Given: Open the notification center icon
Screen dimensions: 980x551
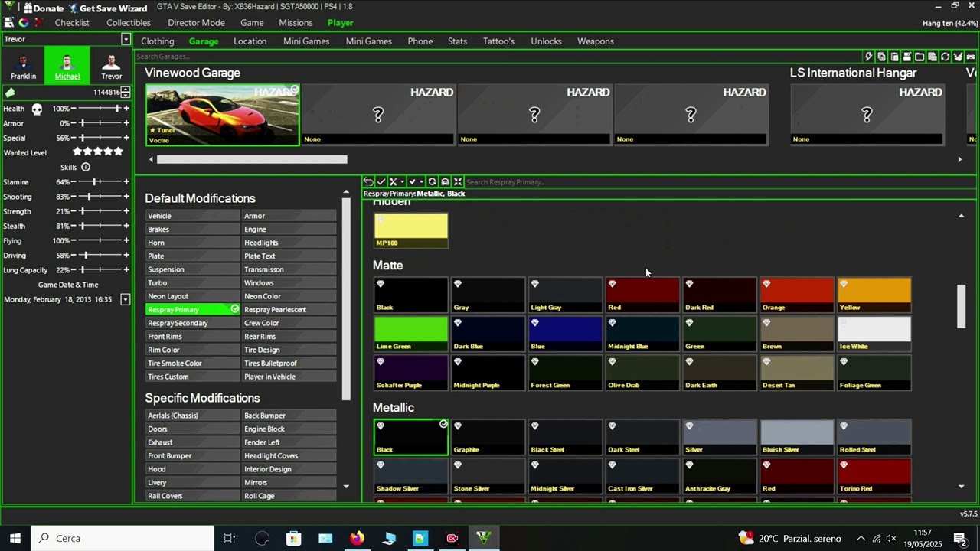Looking at the screenshot, I should 959,538.
